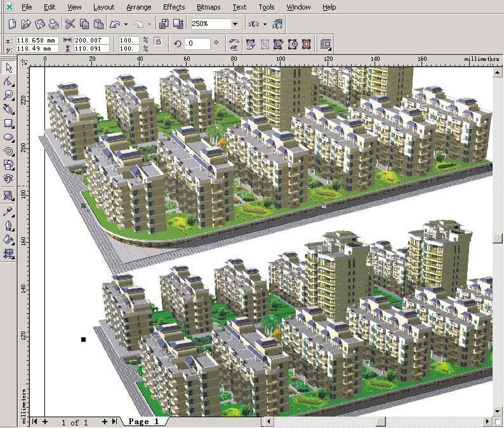The height and width of the screenshot is (428, 504).
Task: Save the document with floppy icon
Action: 40,24
